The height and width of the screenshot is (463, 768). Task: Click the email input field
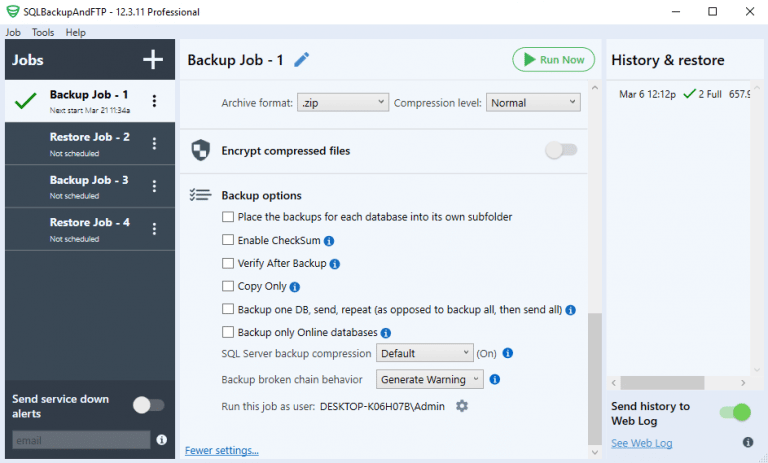tap(81, 440)
